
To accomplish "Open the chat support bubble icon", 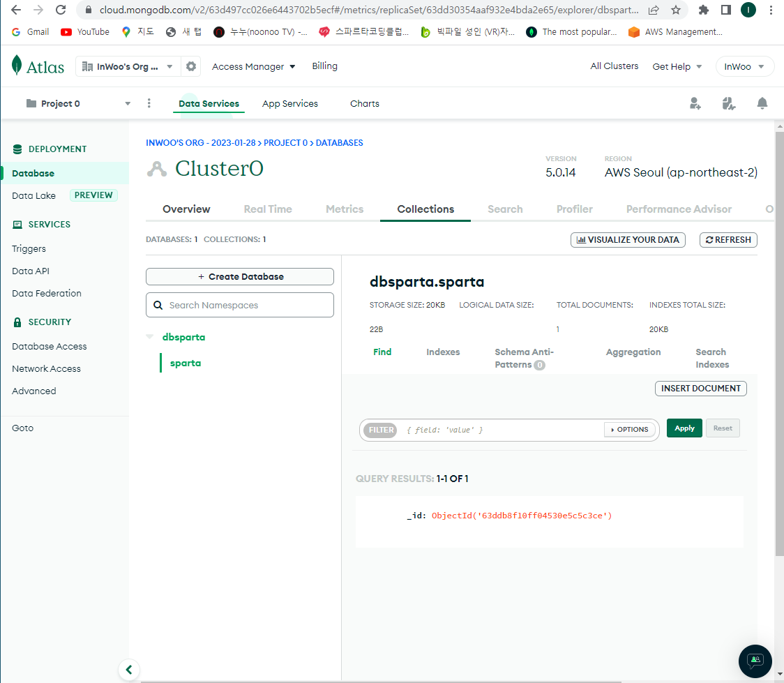I will pos(755,661).
